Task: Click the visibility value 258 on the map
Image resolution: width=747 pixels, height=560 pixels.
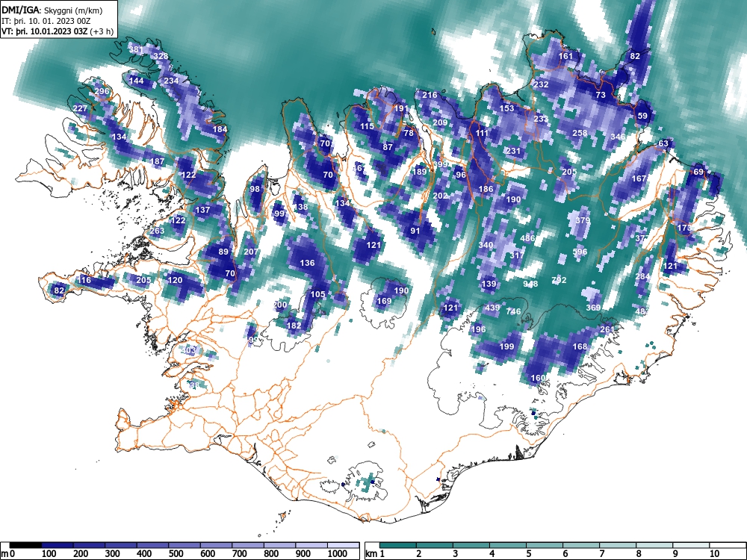Action: (580, 133)
